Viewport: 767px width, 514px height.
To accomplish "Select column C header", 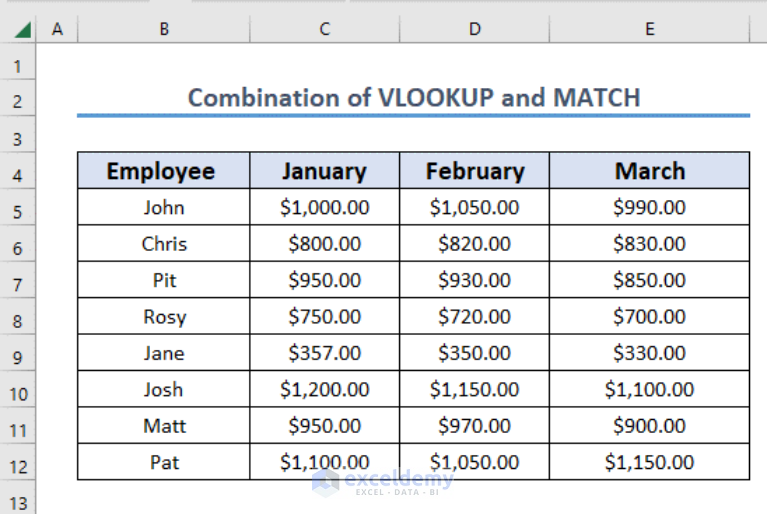I will pyautogui.click(x=325, y=29).
